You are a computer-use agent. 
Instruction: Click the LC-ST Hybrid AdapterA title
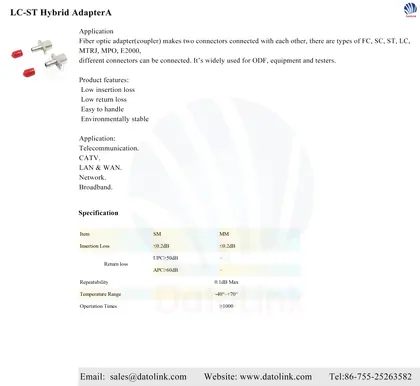[61, 13]
